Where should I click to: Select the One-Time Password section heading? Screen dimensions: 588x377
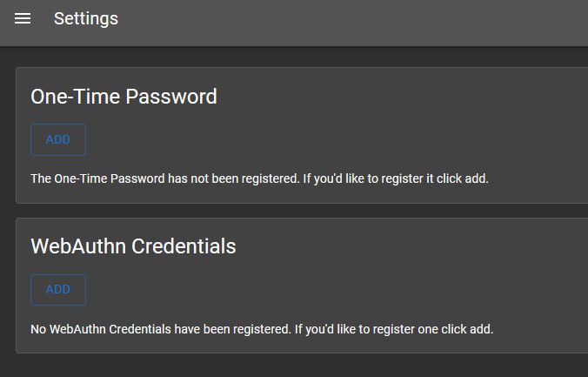coord(124,97)
